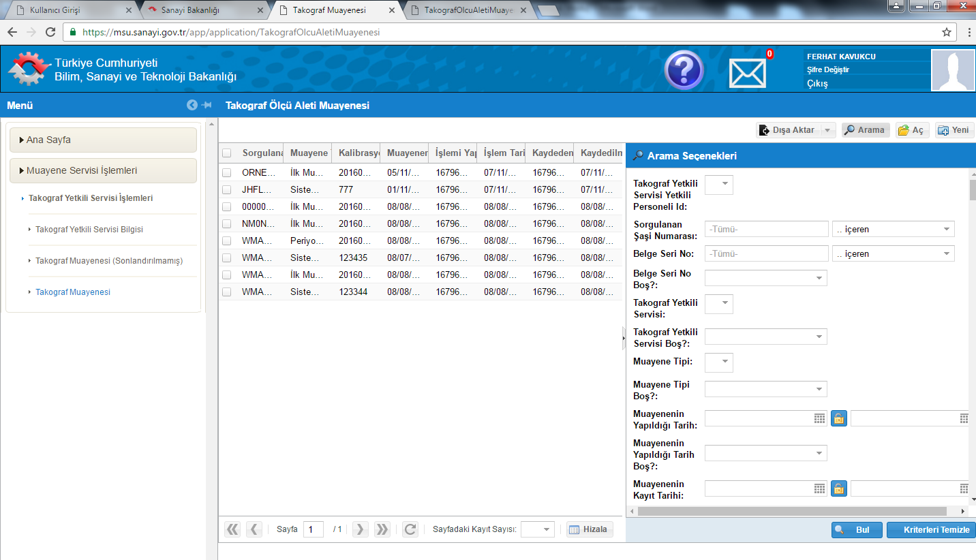Click the user profile avatar picture
The image size is (976, 560).
tap(953, 70)
